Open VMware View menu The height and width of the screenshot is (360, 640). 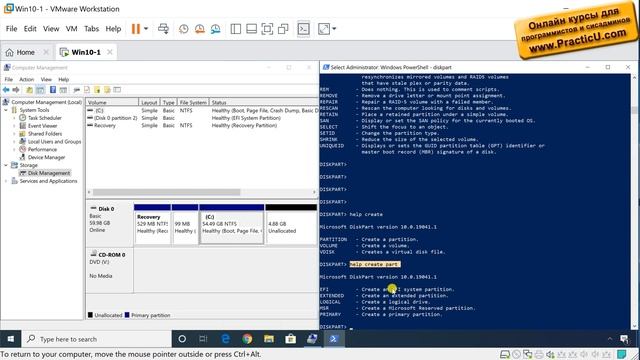point(51,29)
